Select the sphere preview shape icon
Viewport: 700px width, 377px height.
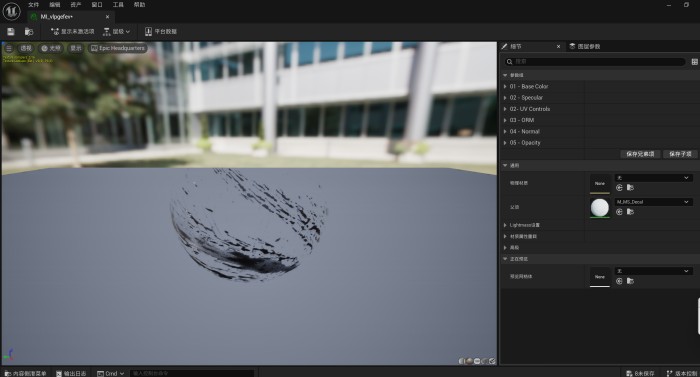(469, 361)
